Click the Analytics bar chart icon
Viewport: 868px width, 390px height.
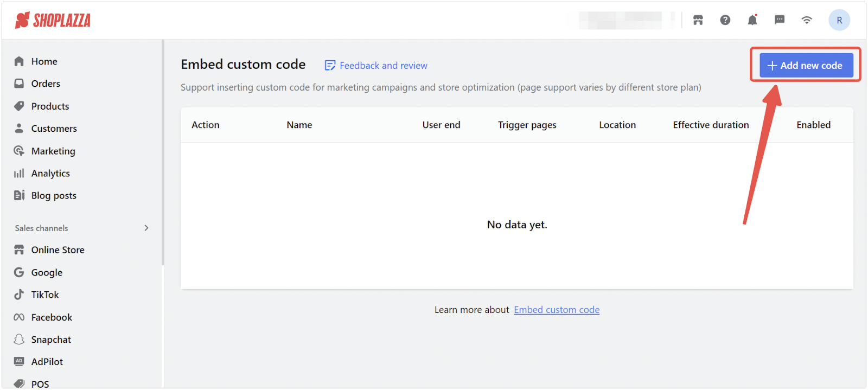coord(19,173)
